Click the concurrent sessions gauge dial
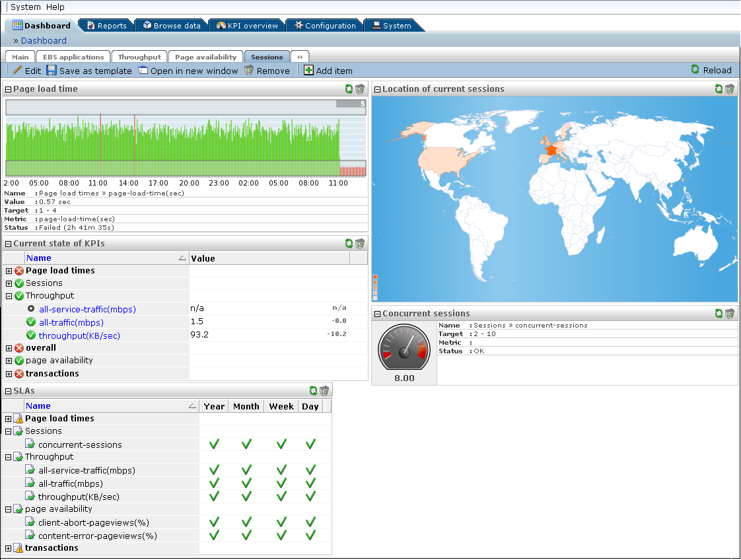This screenshot has height=560, width=741. click(x=404, y=348)
